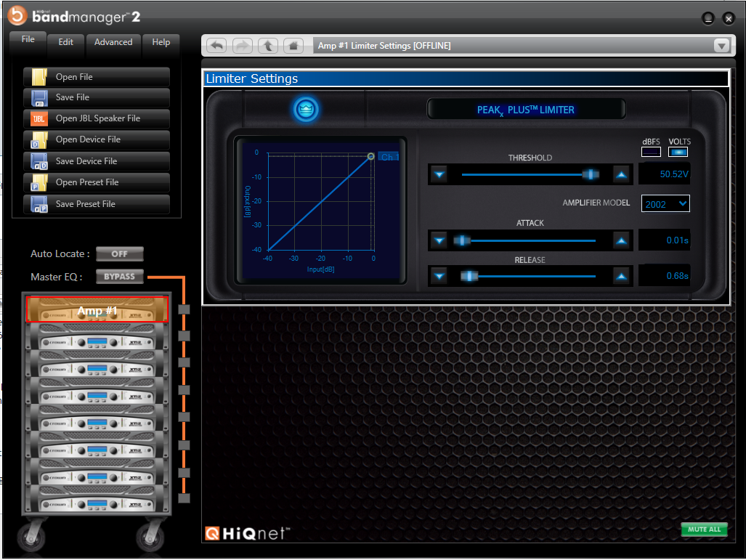Toggle Auto Locate OFF switch
Screen dimensions: 746x560
(x=119, y=254)
